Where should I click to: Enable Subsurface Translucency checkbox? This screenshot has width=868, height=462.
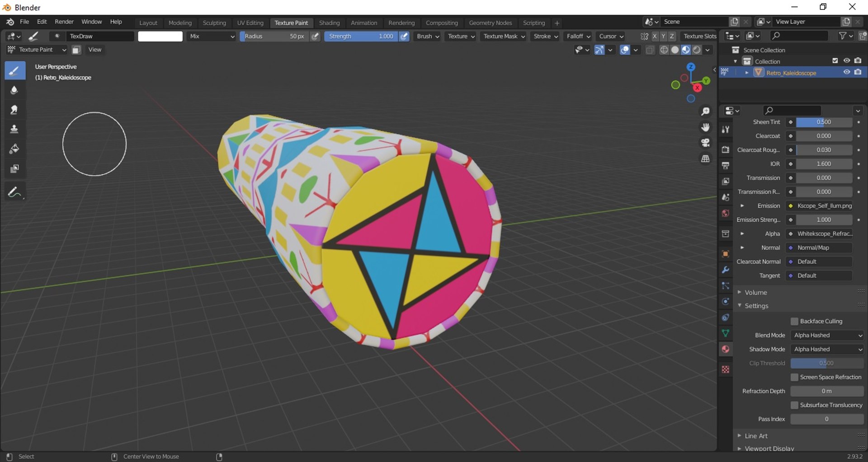point(794,405)
